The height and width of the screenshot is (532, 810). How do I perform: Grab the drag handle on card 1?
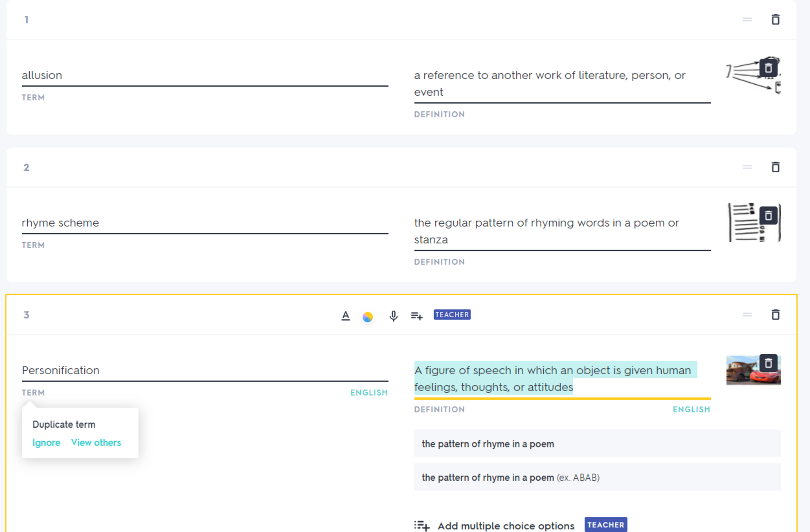[747, 19]
